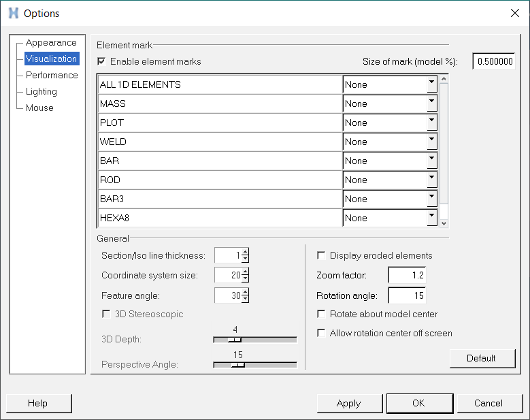Toggle Enable element marks checkbox
This screenshot has height=420, width=530.
[102, 62]
